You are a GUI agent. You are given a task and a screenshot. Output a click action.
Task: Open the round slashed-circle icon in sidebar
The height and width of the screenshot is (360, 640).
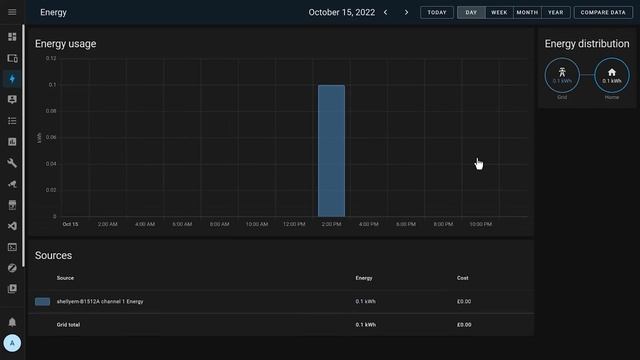12,268
